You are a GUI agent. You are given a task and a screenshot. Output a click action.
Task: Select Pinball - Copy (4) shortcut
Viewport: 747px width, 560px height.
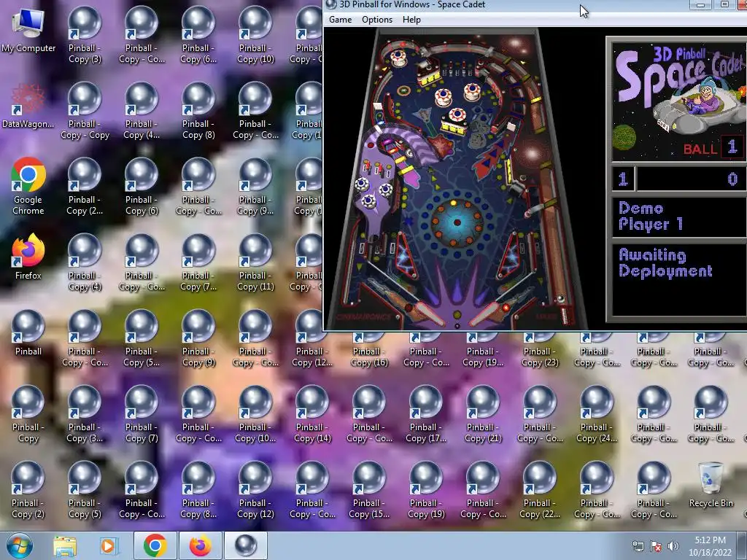(x=85, y=262)
